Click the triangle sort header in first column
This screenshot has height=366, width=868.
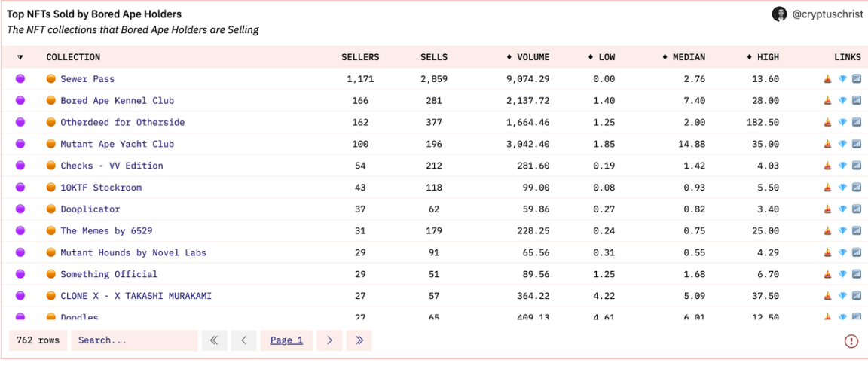click(20, 57)
